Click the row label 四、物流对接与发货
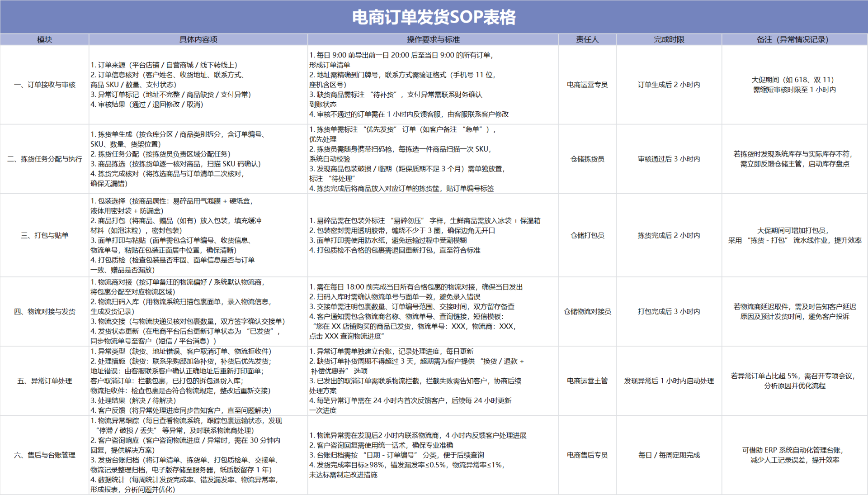This screenshot has height=495, width=868. 44,311
